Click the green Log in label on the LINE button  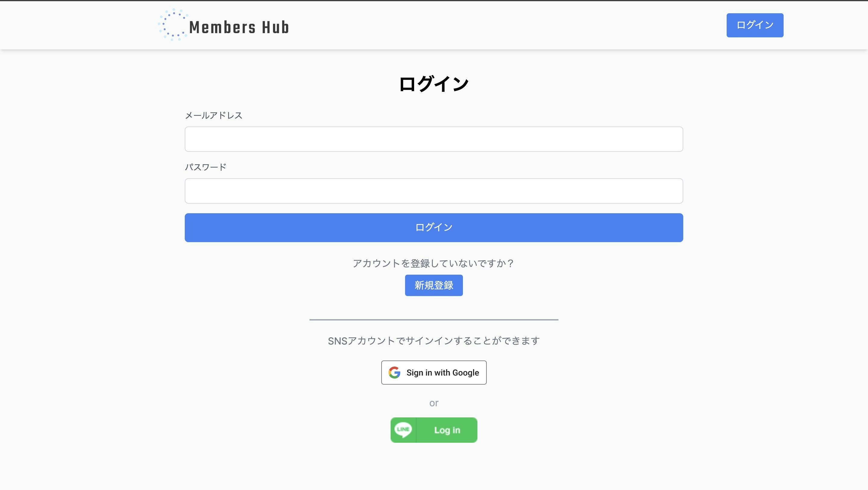447,430
